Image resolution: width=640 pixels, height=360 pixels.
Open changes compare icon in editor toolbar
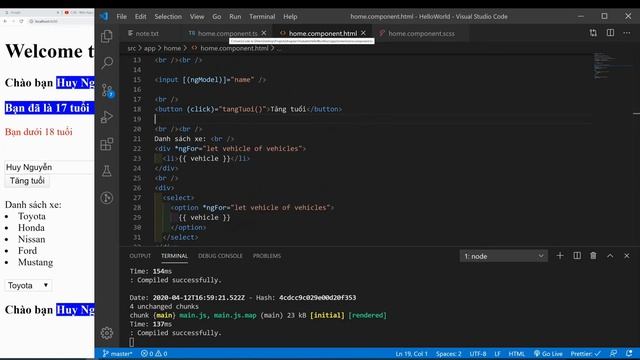tap(593, 33)
